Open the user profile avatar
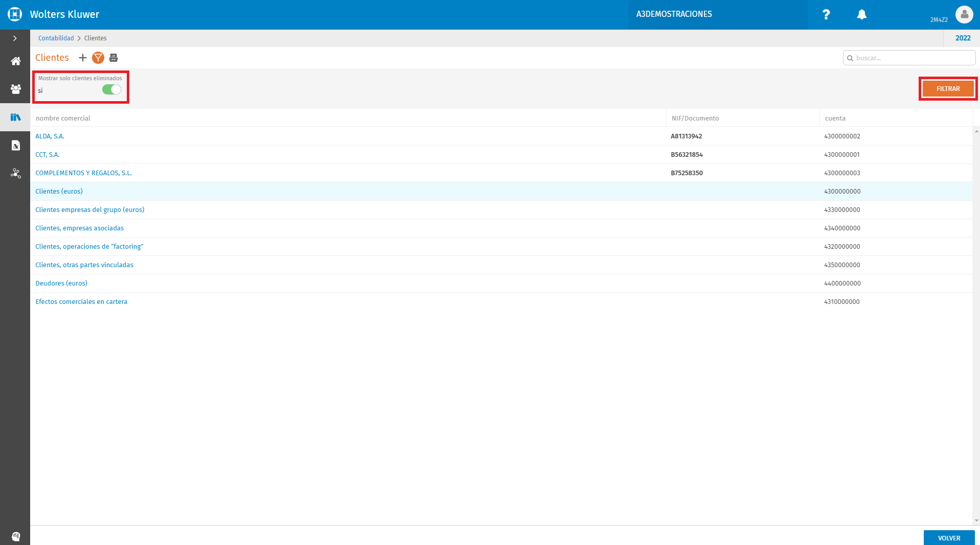 coord(964,14)
